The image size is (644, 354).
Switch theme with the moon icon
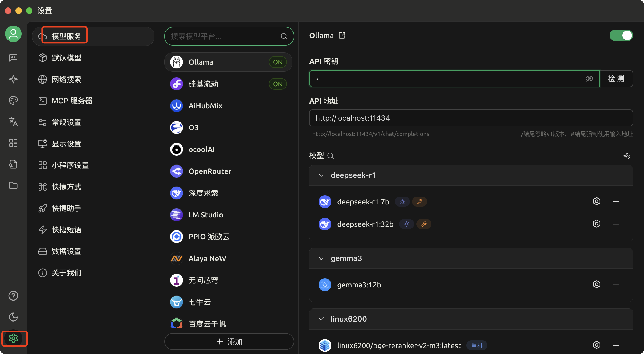tap(13, 317)
